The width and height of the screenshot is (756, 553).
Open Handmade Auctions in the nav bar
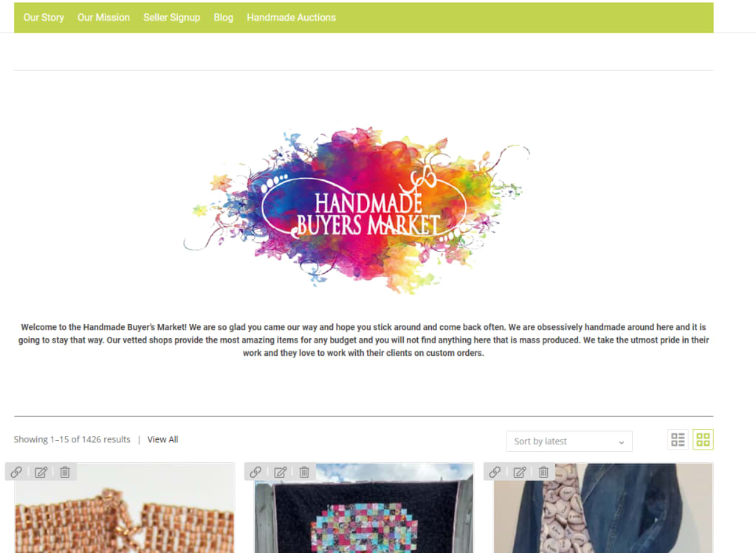click(291, 18)
